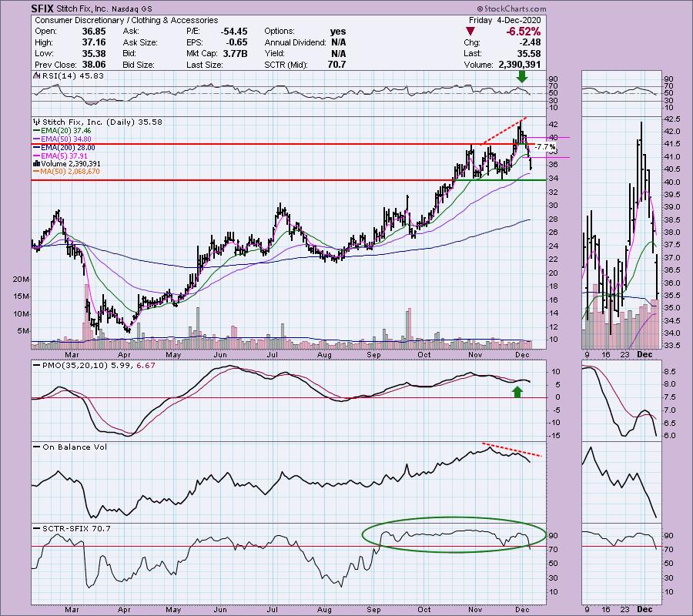Viewport: 693px width, 616px height.
Task: Click the red down-triangle change indicator
Action: pos(470,32)
